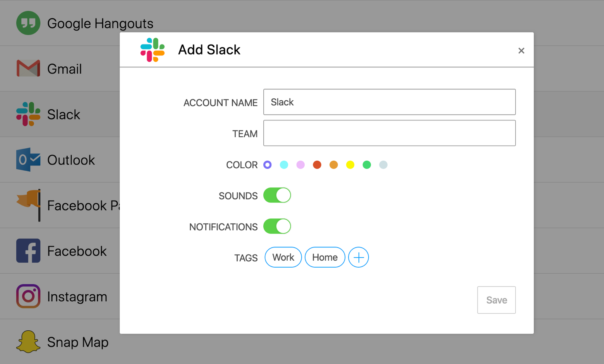Viewport: 604px width, 364px height.
Task: Click the Facebook logo icon
Action: point(28,251)
